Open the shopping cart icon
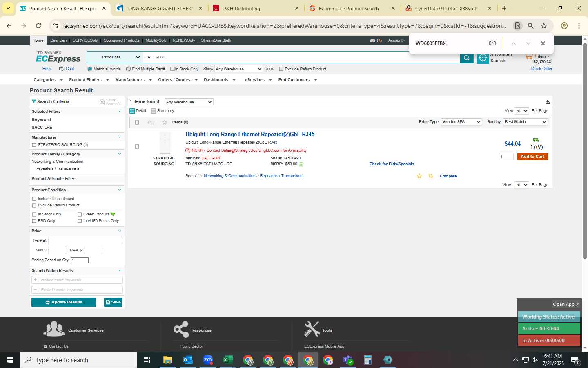Viewport: 588px width, 368px height. click(x=529, y=56)
